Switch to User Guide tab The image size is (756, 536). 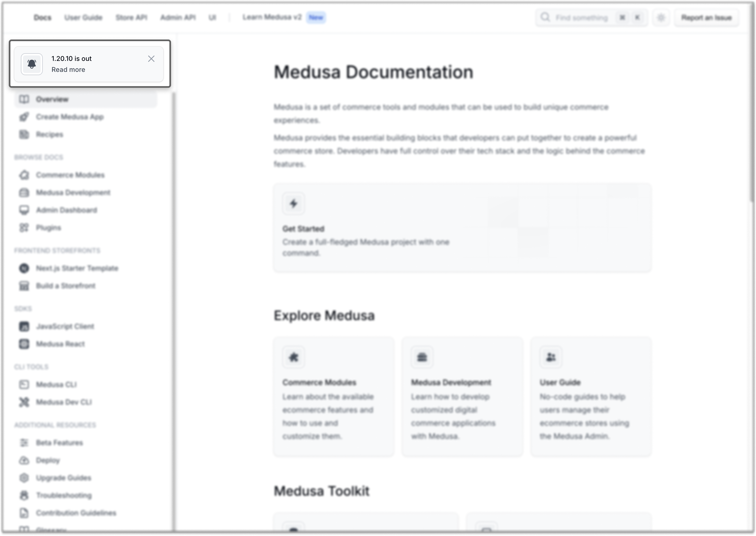click(x=83, y=18)
